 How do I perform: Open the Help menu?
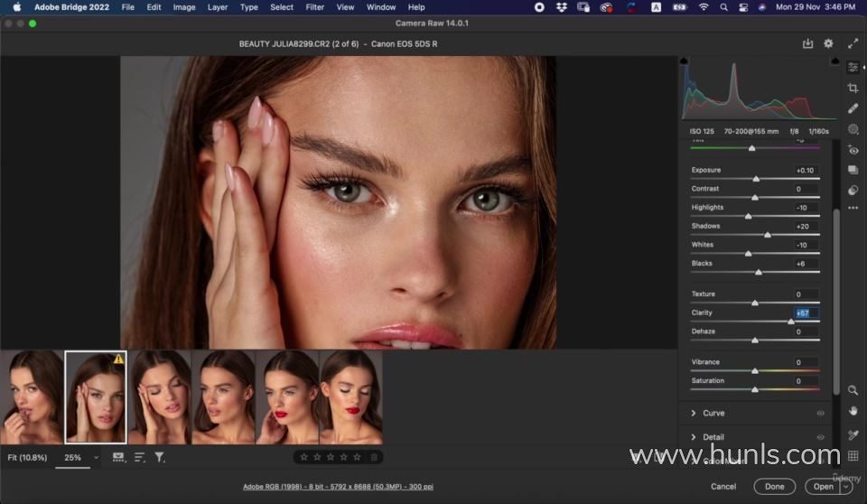tap(416, 7)
